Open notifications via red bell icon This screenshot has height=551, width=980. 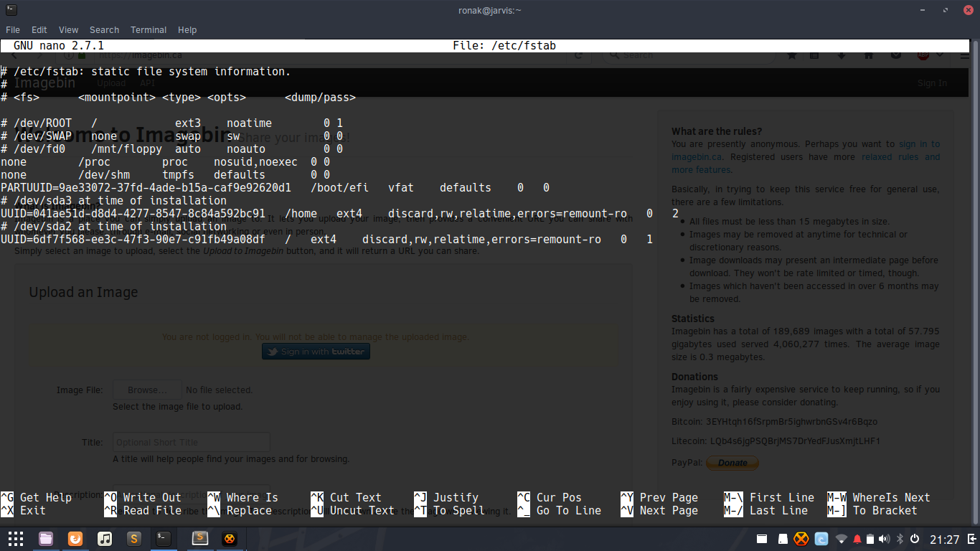click(857, 539)
